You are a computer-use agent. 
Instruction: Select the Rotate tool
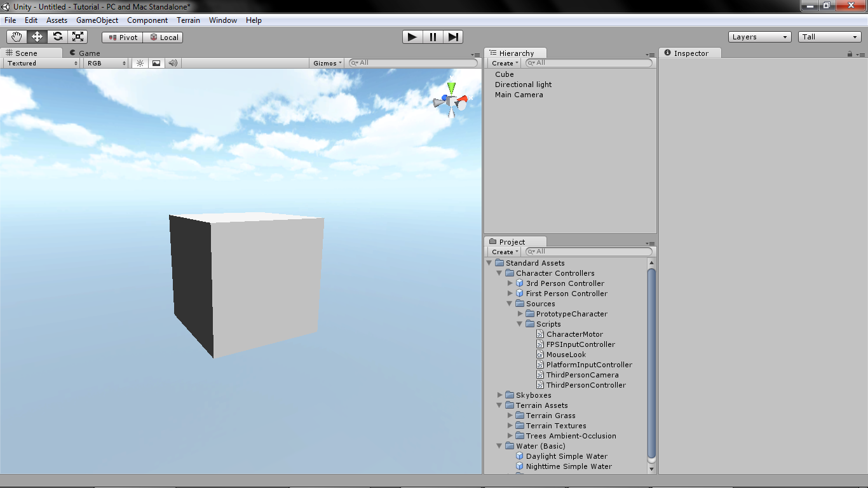tap(57, 36)
